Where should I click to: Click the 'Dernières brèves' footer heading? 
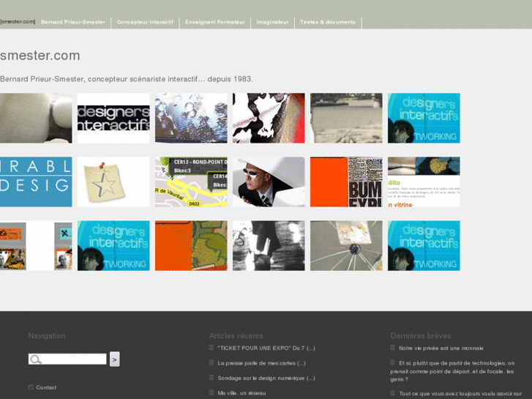tap(421, 336)
